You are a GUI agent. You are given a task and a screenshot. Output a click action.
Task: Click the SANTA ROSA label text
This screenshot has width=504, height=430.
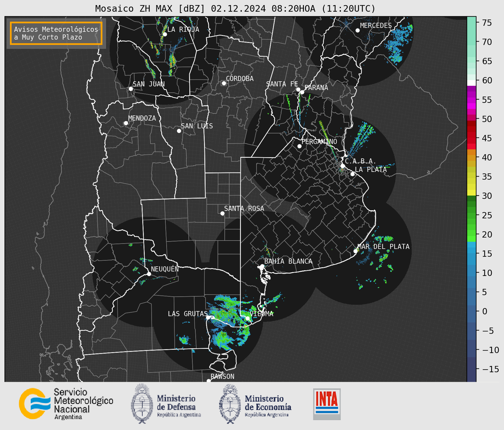coord(244,208)
